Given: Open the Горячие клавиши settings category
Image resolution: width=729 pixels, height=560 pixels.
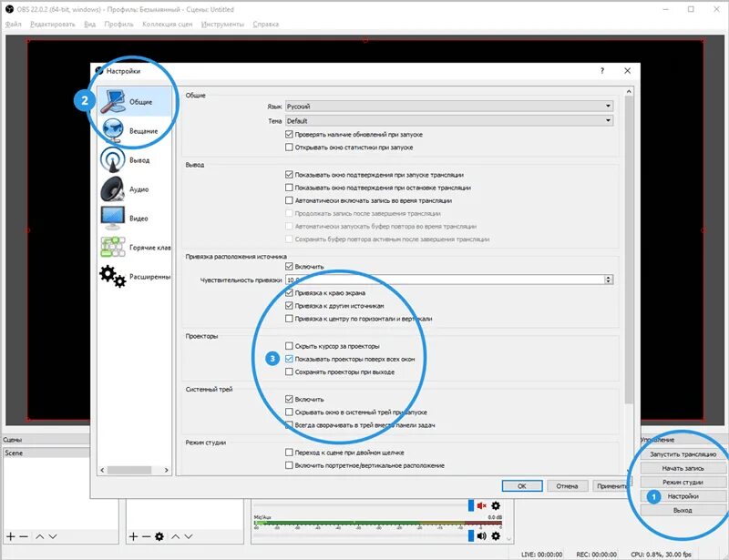Looking at the screenshot, I should click(x=134, y=248).
